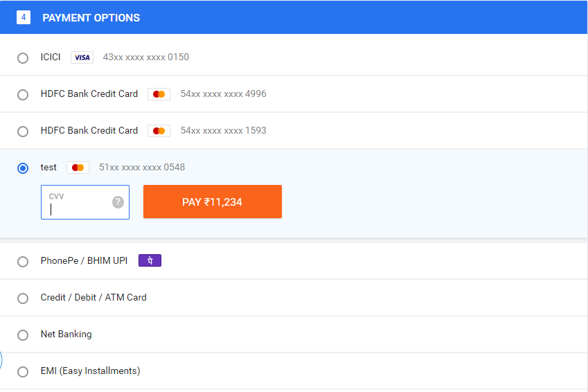Image resolution: width=588 pixels, height=392 pixels.
Task: Click the Mastercard logo beside the test card
Action: 78,168
